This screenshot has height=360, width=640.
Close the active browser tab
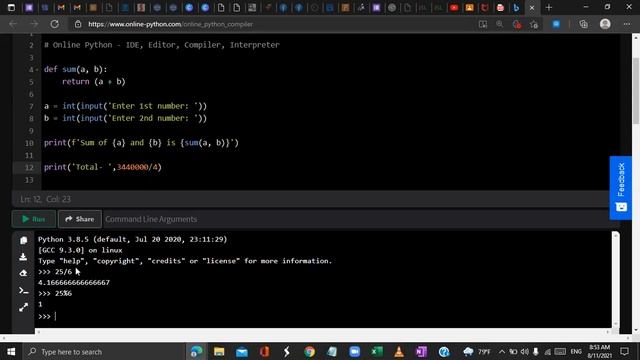(532, 7)
